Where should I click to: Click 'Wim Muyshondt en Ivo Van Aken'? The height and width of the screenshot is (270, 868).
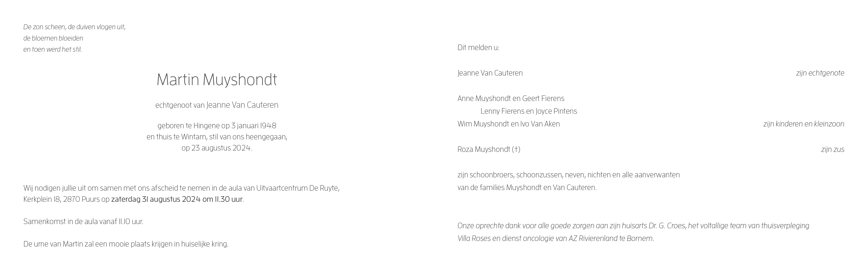[x=508, y=124]
